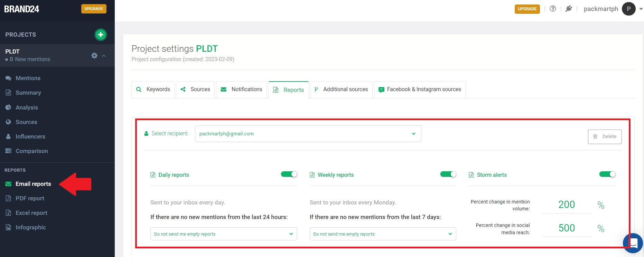The height and width of the screenshot is (257, 644).
Task: Open the Mentions page
Action: (28, 78)
